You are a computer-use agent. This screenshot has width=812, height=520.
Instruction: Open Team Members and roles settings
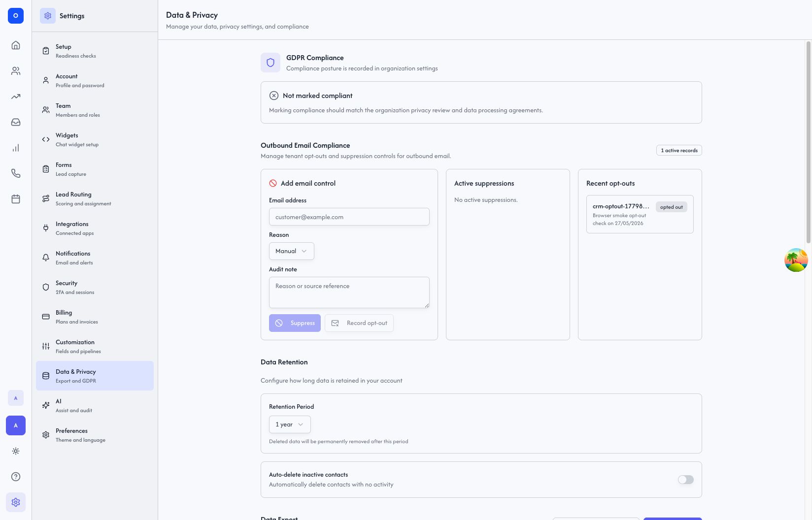[x=95, y=110]
